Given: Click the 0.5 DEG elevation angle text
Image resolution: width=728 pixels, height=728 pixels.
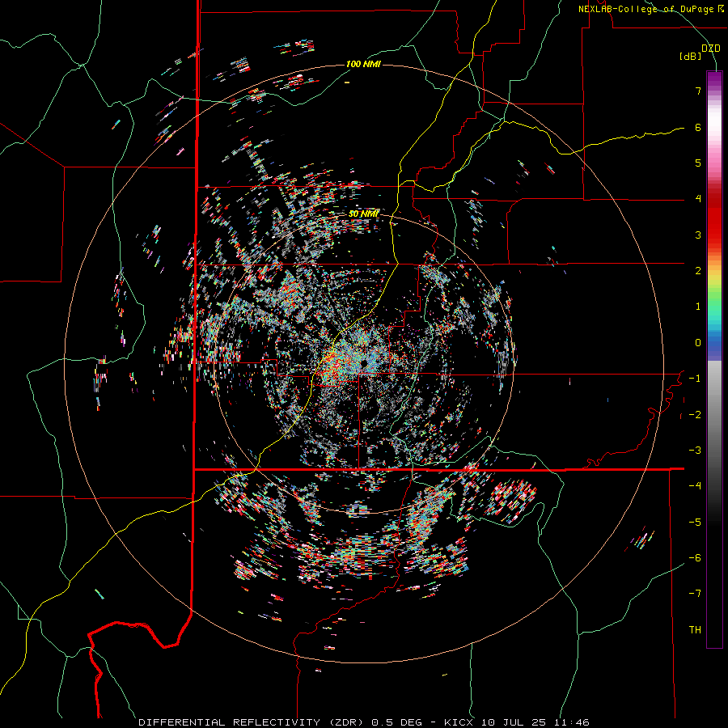Looking at the screenshot, I should 396,722.
